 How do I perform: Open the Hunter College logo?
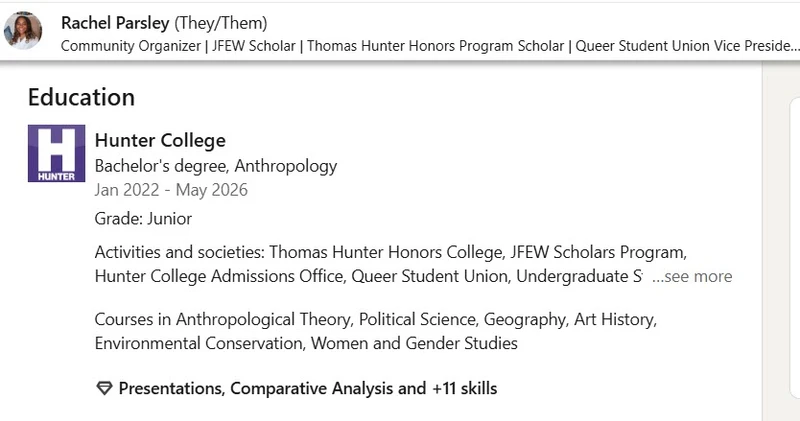tap(57, 153)
